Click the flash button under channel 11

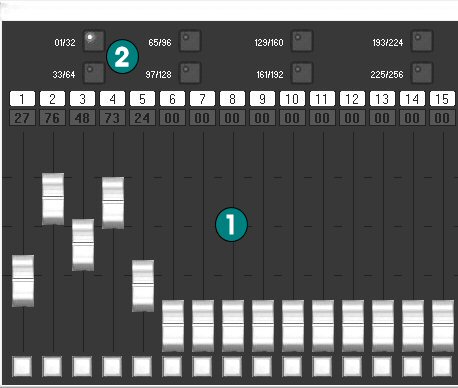pos(322,366)
